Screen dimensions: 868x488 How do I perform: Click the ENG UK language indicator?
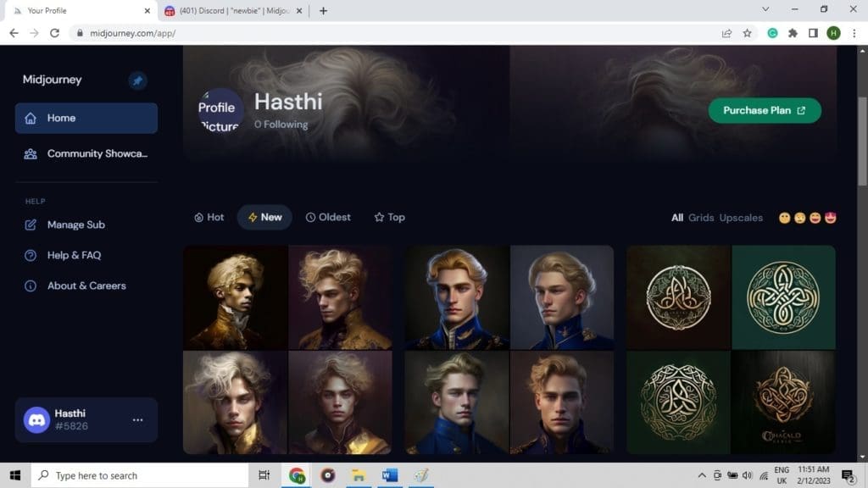coord(782,475)
